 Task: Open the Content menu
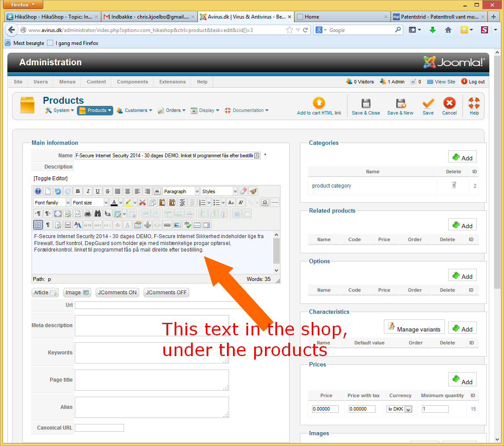coord(96,82)
